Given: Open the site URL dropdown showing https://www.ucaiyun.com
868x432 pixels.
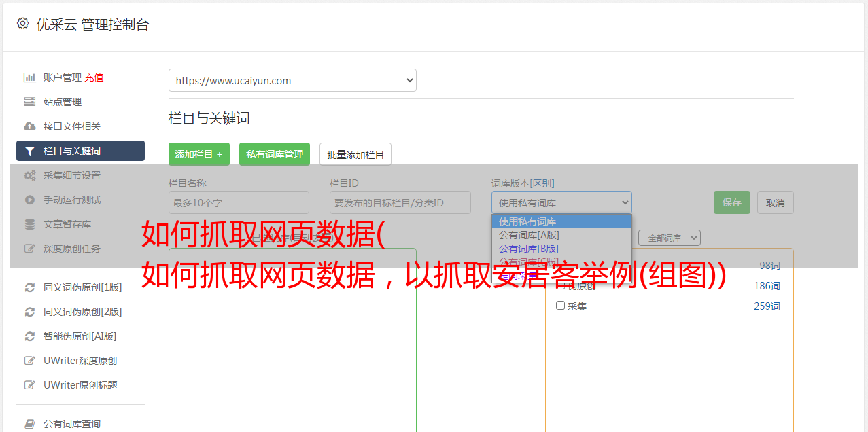Looking at the screenshot, I should 292,80.
